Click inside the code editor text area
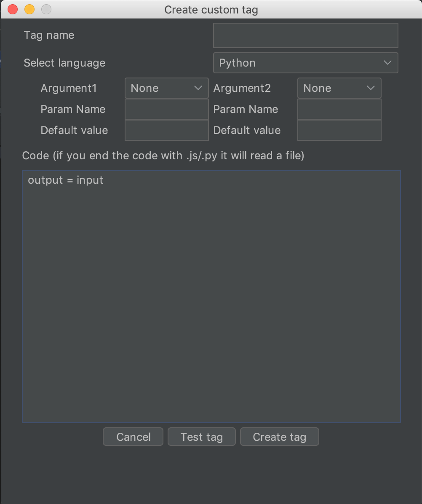 (x=211, y=296)
